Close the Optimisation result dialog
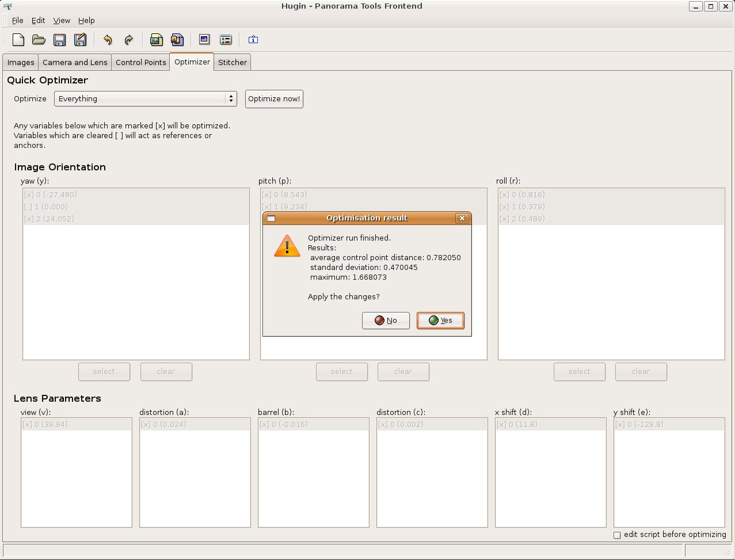The width and height of the screenshot is (735, 560). (462, 218)
